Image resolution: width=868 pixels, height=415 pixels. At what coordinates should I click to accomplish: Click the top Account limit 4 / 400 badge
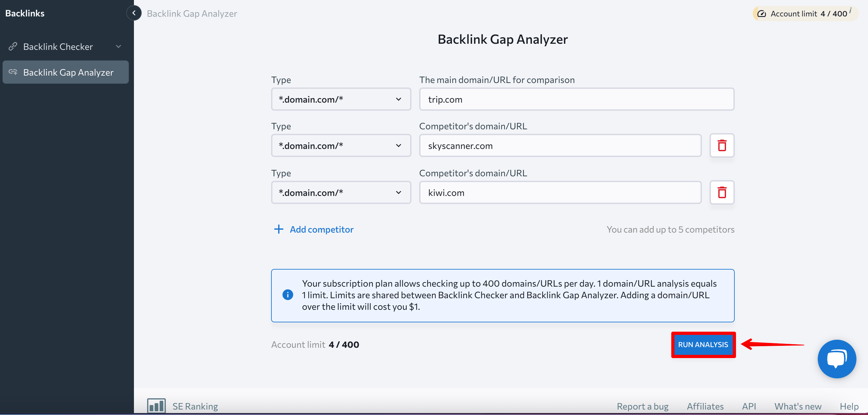[x=805, y=14]
